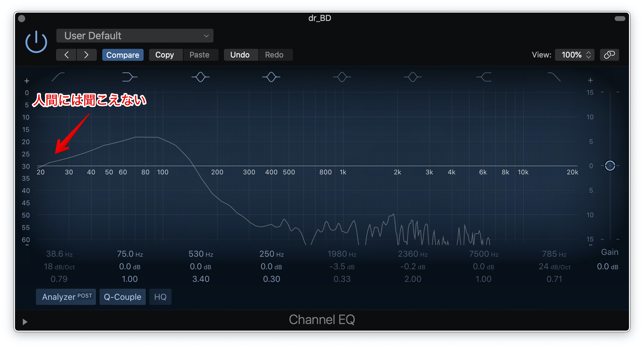Toggle the plugin power bypass button
Image resolution: width=644 pixels, height=348 pixels.
(36, 42)
